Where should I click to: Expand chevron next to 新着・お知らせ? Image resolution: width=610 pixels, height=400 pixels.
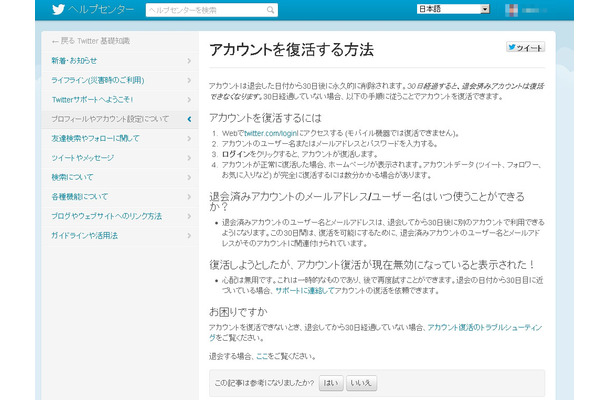coord(189,61)
